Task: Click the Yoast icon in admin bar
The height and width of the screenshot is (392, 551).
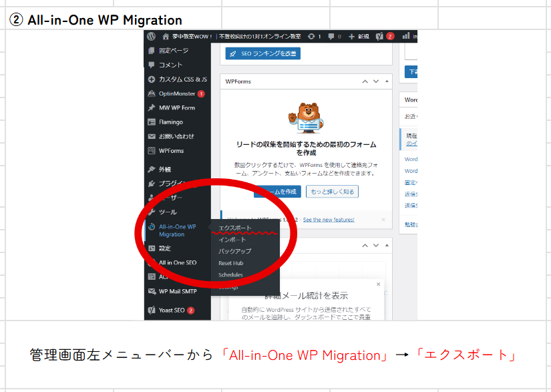Action: coord(378,36)
